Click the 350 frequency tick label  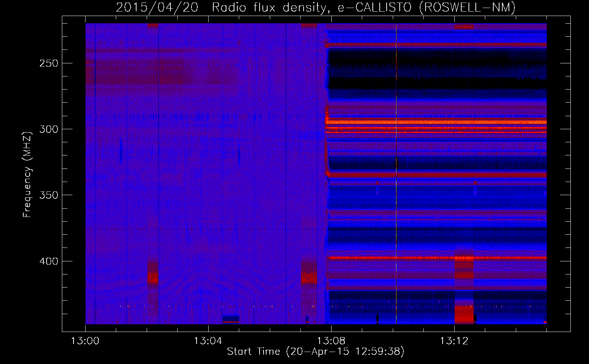coord(49,195)
